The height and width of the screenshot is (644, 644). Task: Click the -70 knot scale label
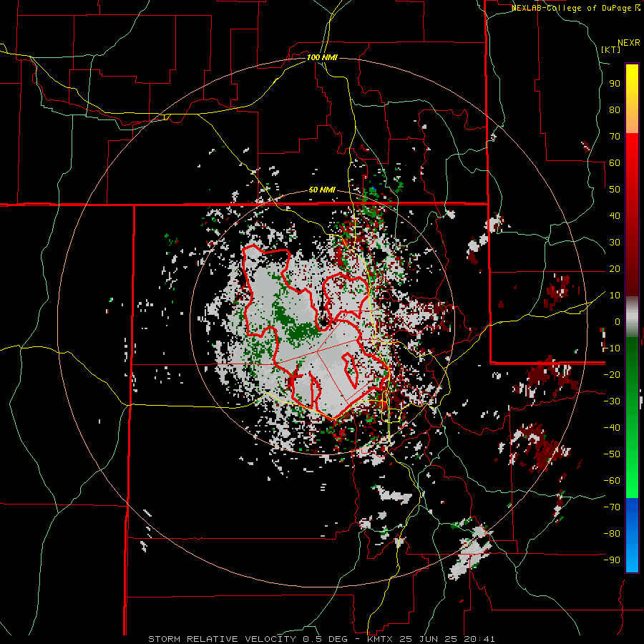[x=612, y=507]
